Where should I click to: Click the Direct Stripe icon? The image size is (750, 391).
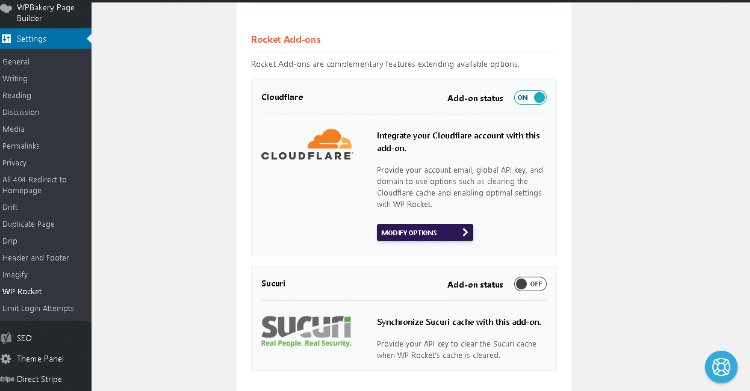coord(7,379)
